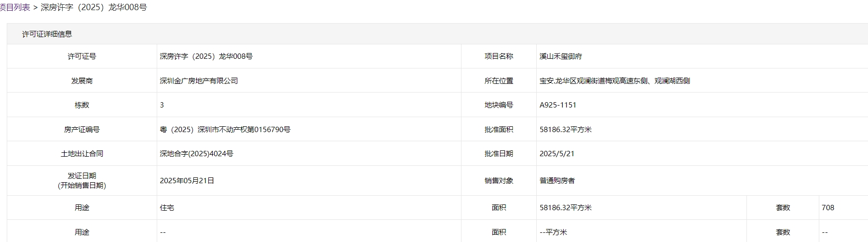Select the 栋数 value 3
This screenshot has width=868, height=242.
162,105
